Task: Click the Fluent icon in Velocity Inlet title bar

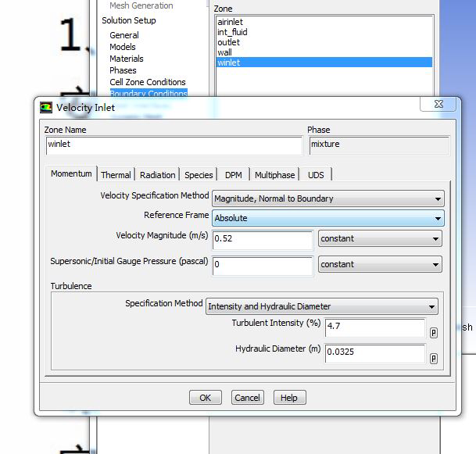Action: (46, 107)
